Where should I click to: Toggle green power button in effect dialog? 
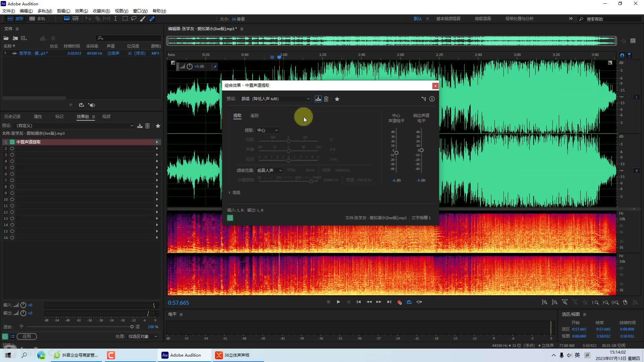[x=230, y=218]
